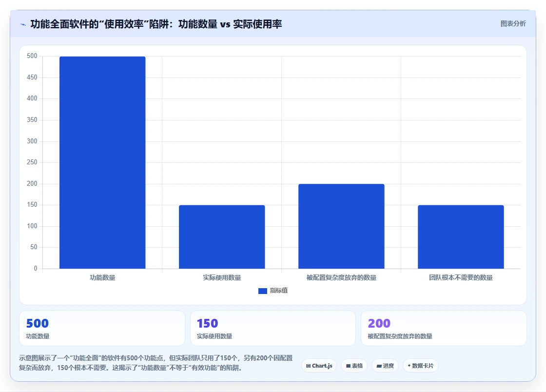Click the chart title text 功能全面软件的
Image resolution: width=546 pixels, height=392 pixels.
(65, 24)
